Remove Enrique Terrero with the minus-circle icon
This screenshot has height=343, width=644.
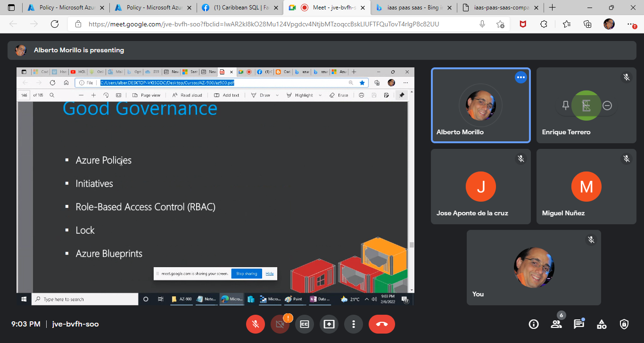click(607, 106)
